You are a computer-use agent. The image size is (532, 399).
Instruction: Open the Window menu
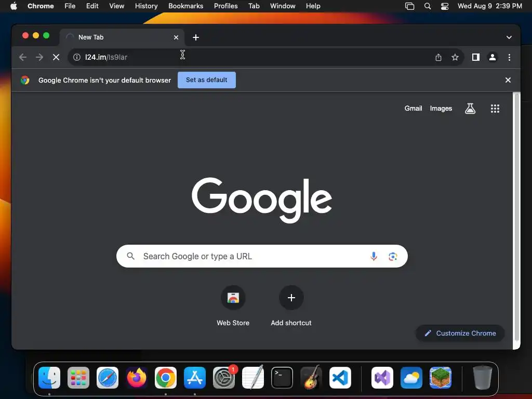(283, 6)
